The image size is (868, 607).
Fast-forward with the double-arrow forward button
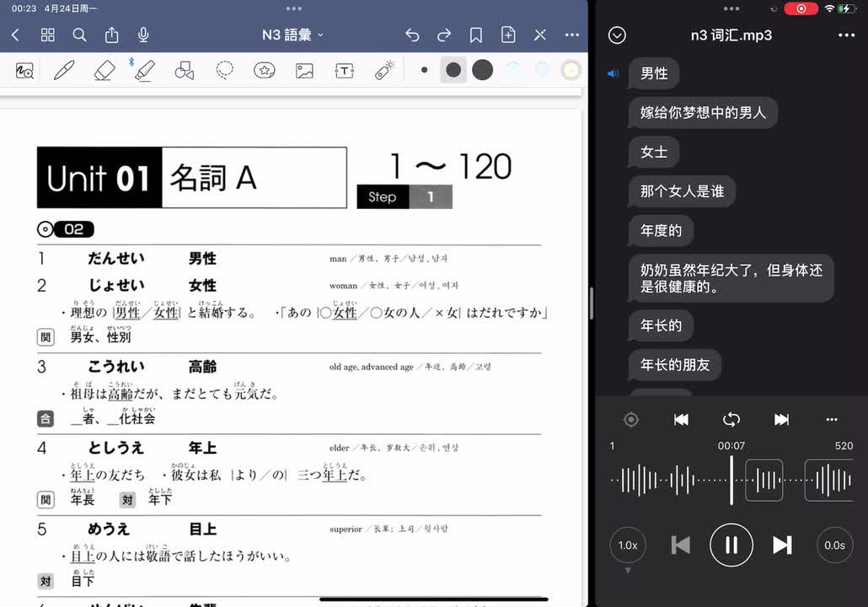tap(781, 419)
